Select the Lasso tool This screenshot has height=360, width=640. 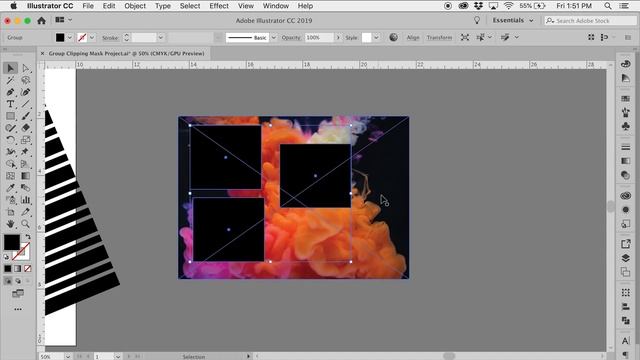tap(26, 80)
